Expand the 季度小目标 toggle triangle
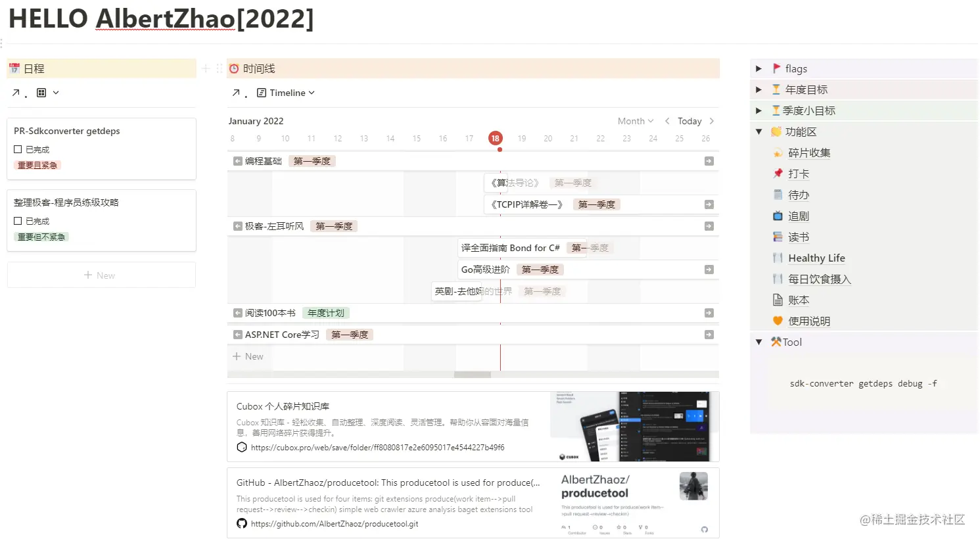The width and height of the screenshot is (980, 541). [758, 110]
